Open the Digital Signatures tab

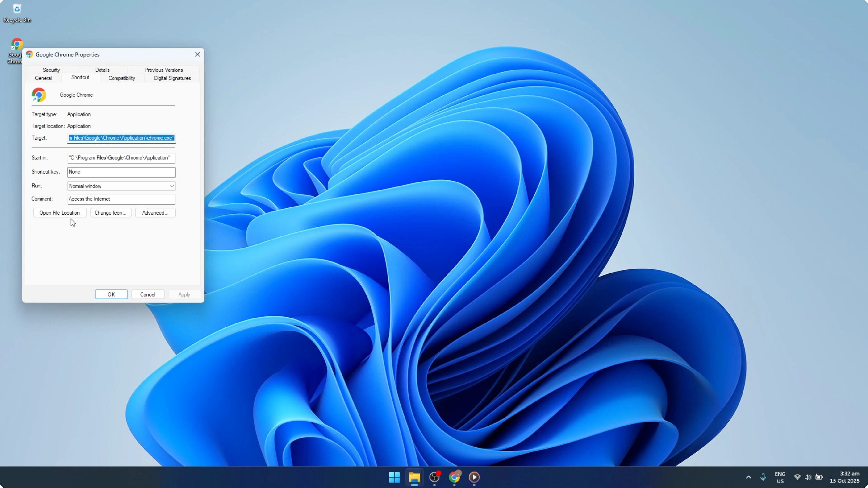pyautogui.click(x=172, y=78)
